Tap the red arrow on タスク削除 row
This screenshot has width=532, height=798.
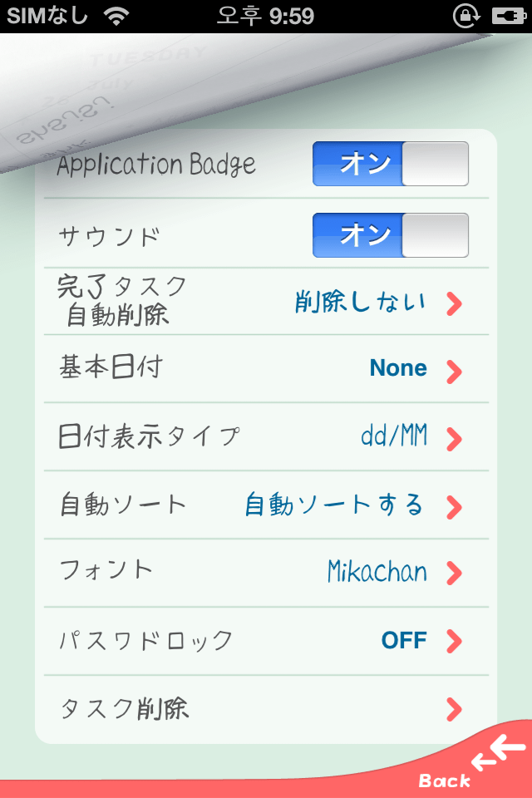point(454,709)
